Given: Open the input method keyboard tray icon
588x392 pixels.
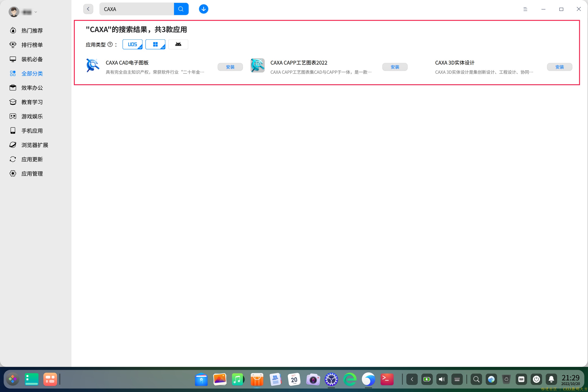Looking at the screenshot, I should coord(521,380).
